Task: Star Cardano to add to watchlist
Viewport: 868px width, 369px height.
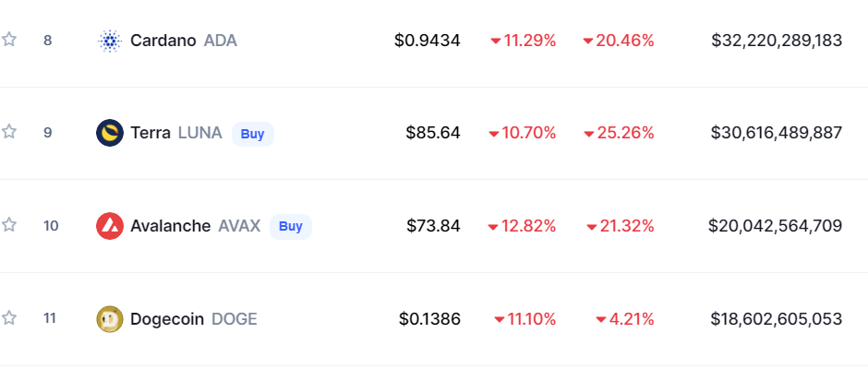Action: coord(8,40)
